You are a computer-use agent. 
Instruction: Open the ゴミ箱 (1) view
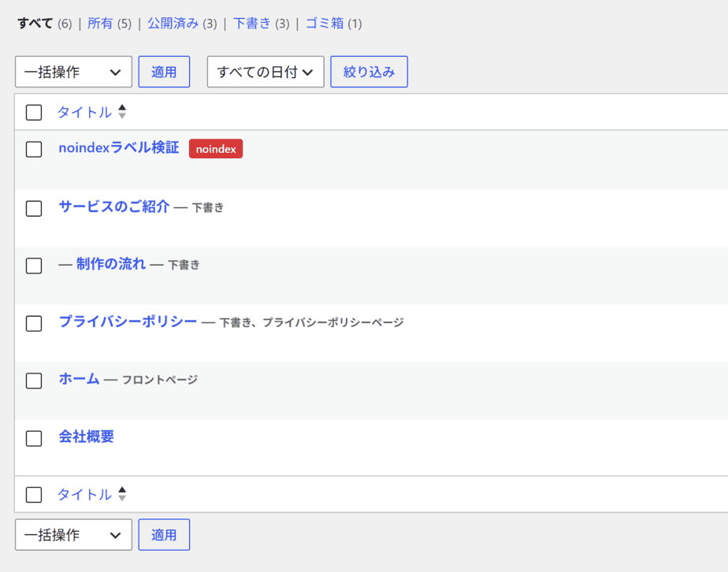pos(333,24)
